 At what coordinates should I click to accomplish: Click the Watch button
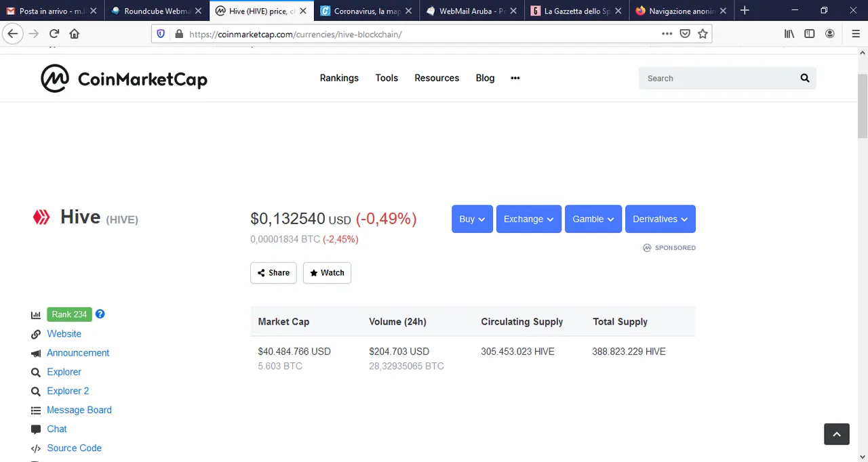point(327,272)
